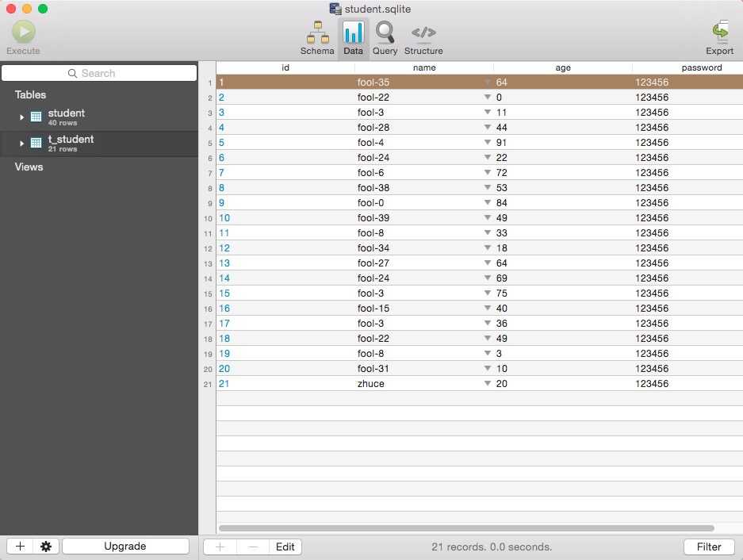Open dropdown arrow for fool-22 row 2
The width and height of the screenshot is (743, 560).
tap(487, 97)
